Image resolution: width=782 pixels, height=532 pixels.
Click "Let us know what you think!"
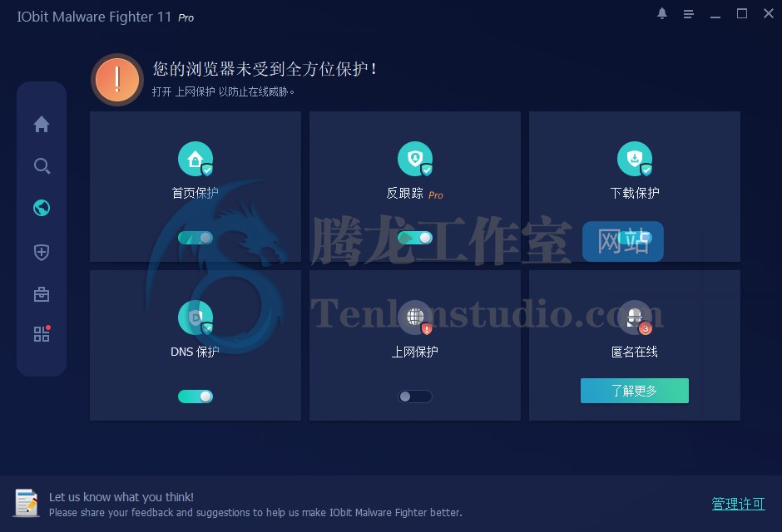click(x=121, y=497)
